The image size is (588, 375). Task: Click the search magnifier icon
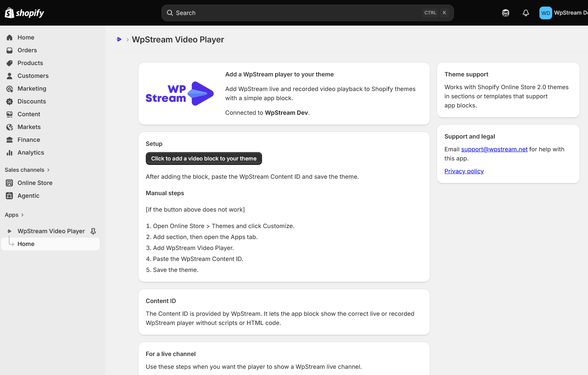click(x=170, y=13)
